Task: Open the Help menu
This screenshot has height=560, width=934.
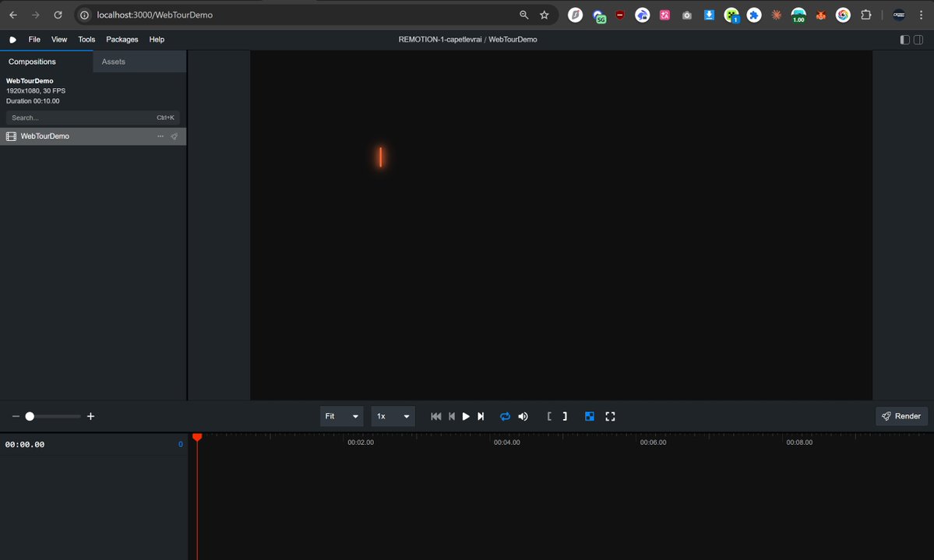Action: (157, 39)
